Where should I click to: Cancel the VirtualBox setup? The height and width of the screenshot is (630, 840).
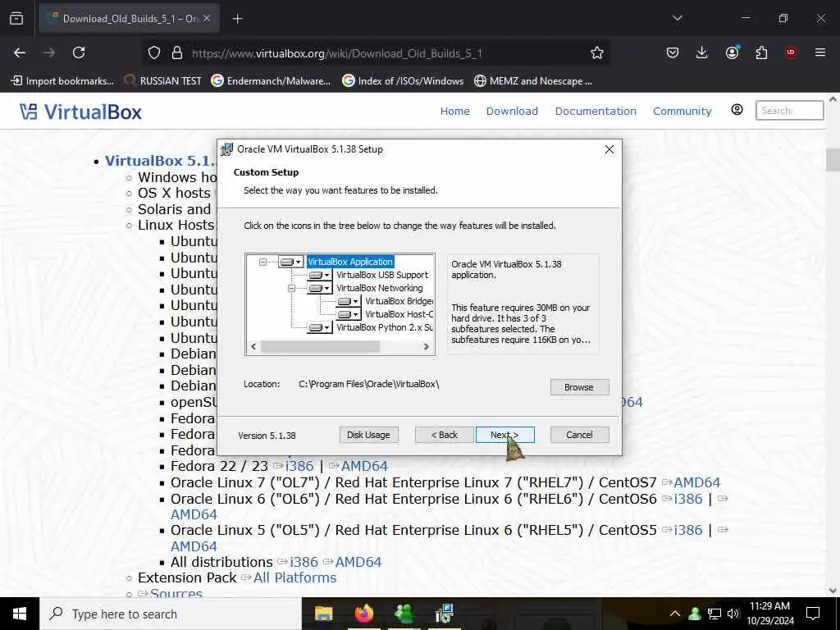(579, 435)
